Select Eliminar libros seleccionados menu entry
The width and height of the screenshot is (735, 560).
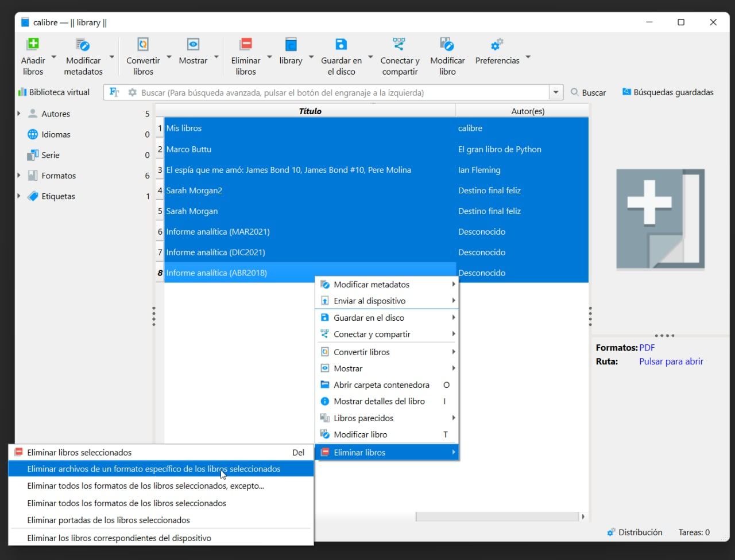(79, 452)
